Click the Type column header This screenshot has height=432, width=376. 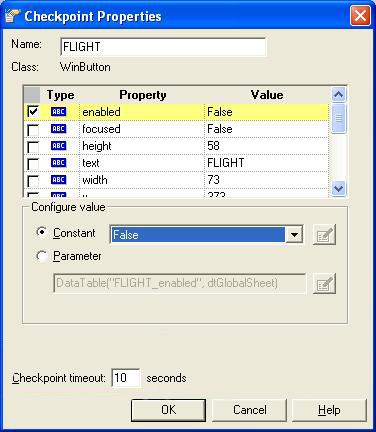click(60, 95)
